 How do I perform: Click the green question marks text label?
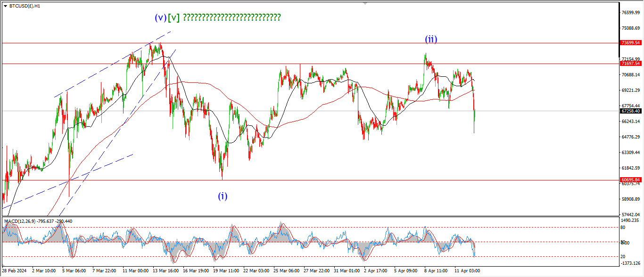pos(231,18)
